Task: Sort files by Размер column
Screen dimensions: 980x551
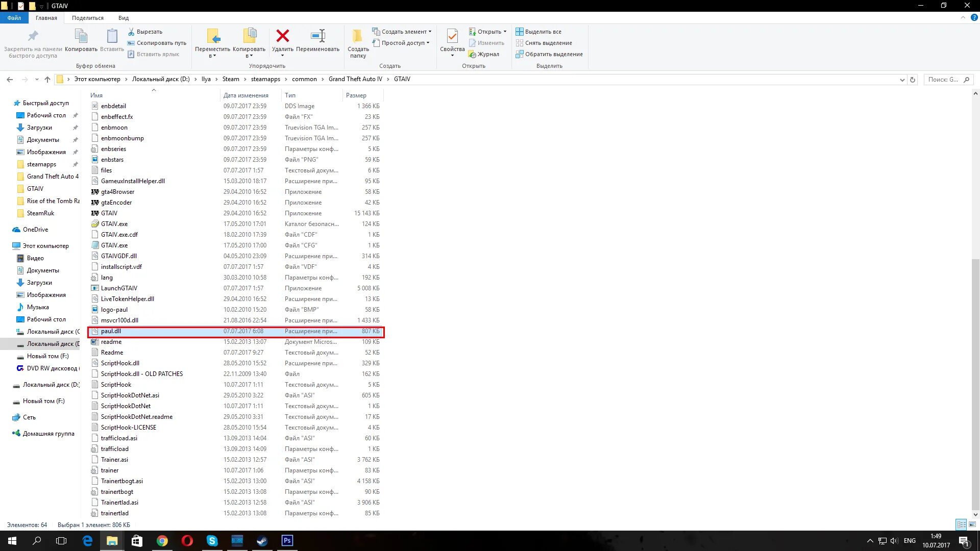Action: (x=356, y=95)
